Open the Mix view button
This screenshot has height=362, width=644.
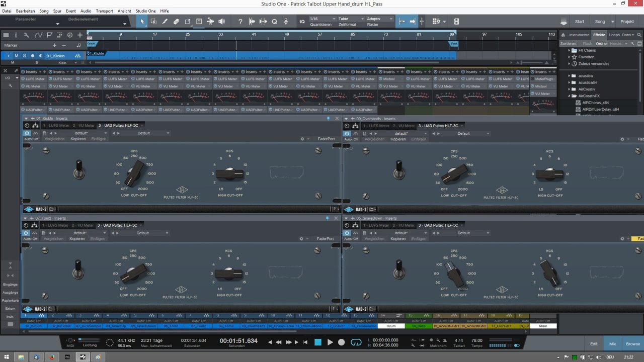point(612,344)
